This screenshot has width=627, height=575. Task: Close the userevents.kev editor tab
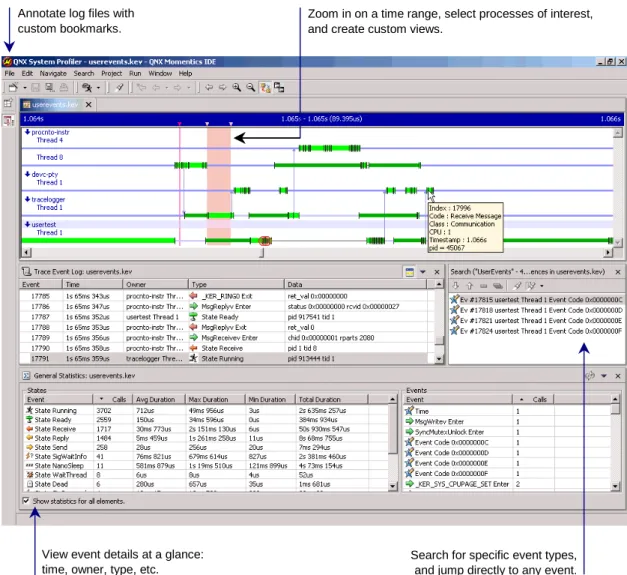88,105
